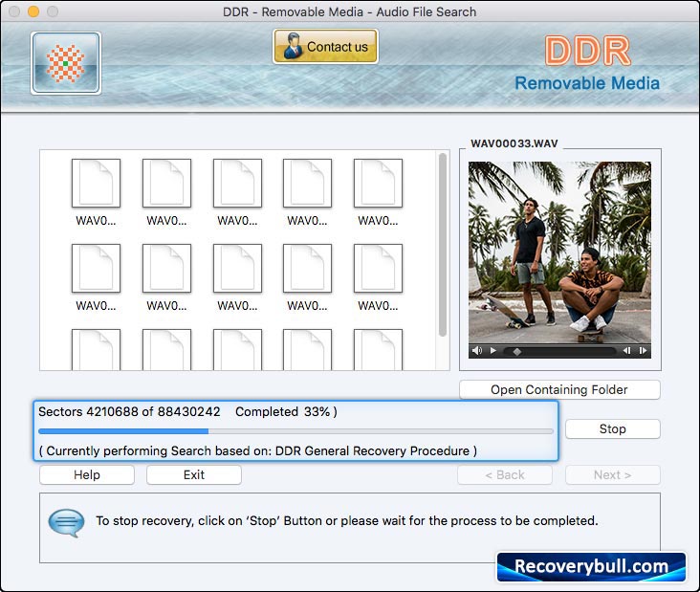Select the middle WAV file icon in the top row
Viewport: 700px width, 592px height.
click(237, 183)
